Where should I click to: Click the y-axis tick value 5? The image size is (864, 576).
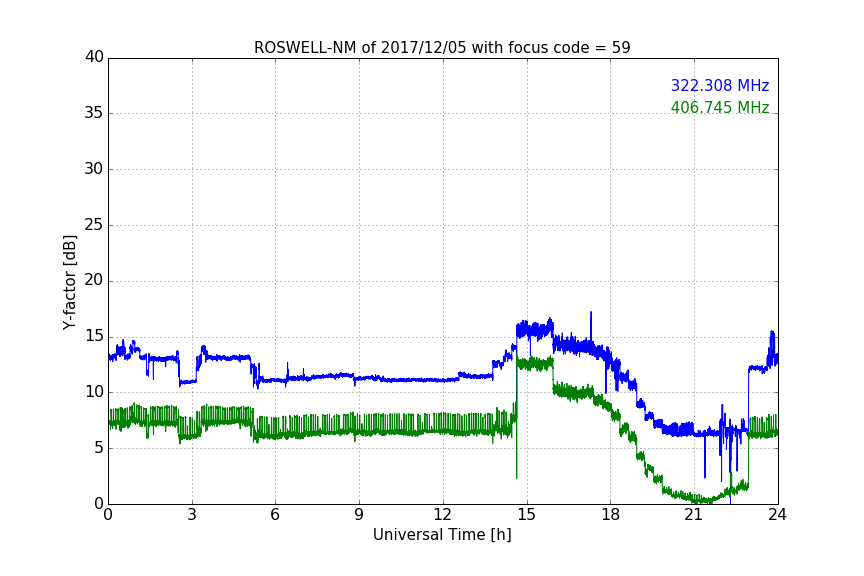(99, 448)
